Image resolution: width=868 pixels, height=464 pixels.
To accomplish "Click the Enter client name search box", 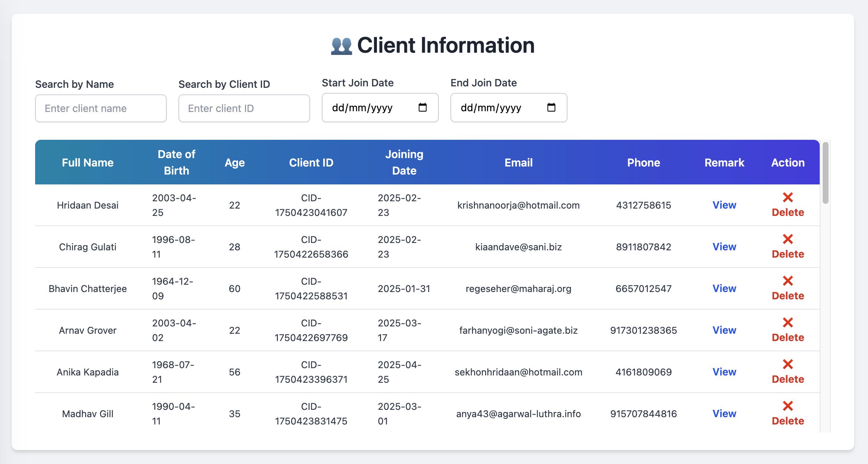I will [x=101, y=108].
